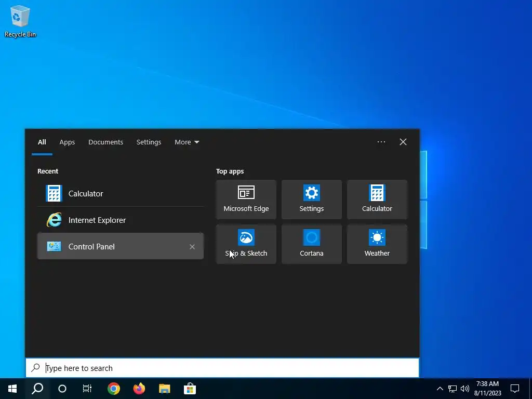Open Task View on the taskbar
The height and width of the screenshot is (399, 532).
(x=87, y=389)
